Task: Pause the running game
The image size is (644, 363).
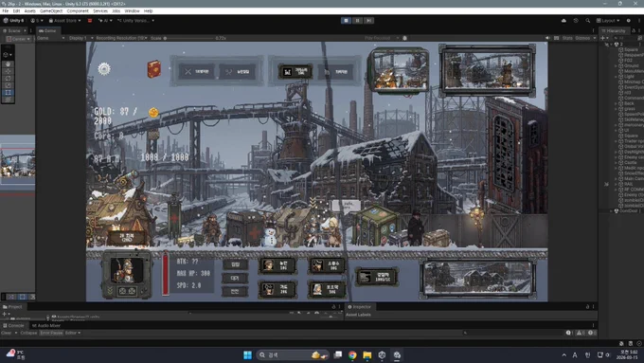Action: (x=357, y=21)
